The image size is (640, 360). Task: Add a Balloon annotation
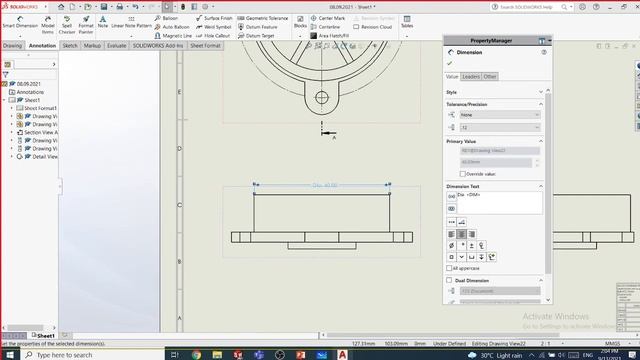(166, 18)
